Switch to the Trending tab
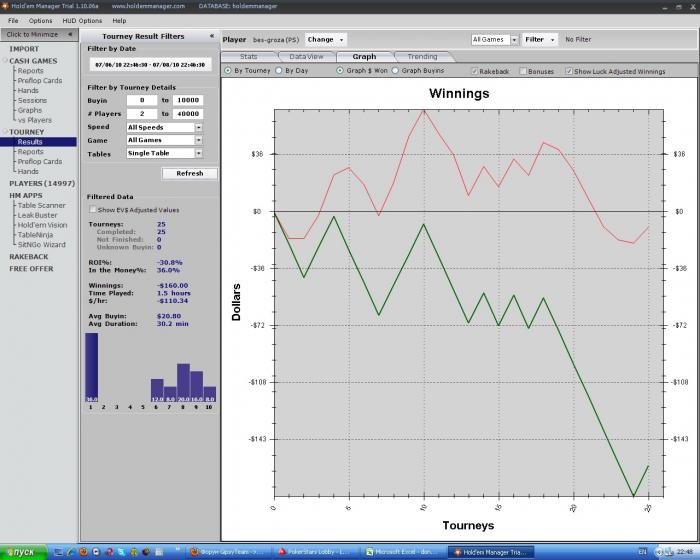The image size is (700, 560). coord(422,57)
